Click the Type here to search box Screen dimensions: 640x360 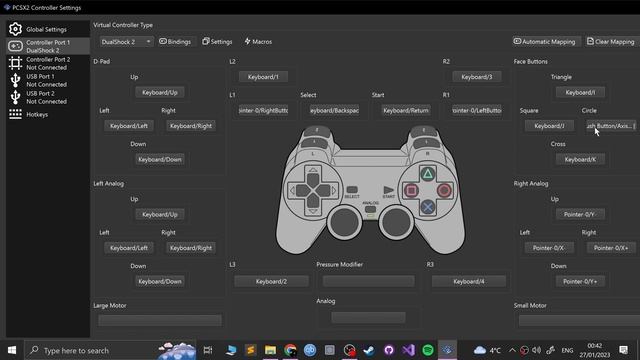[110, 350]
